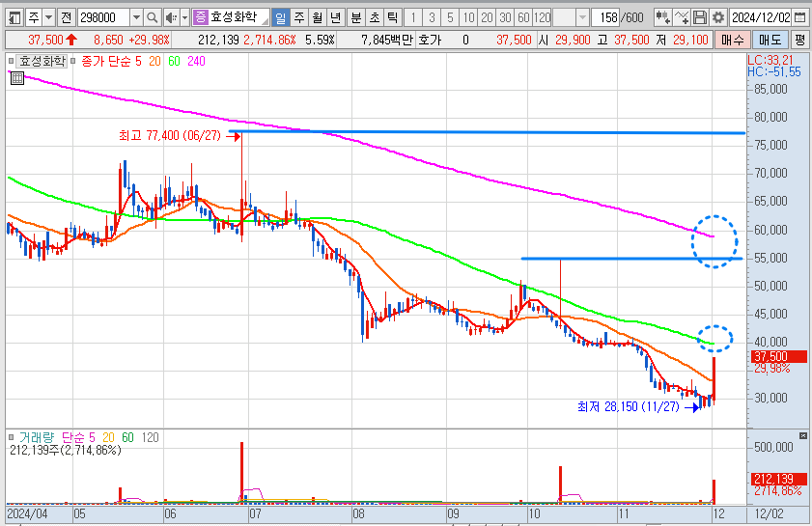Select the 30 interval tab

click(x=505, y=18)
